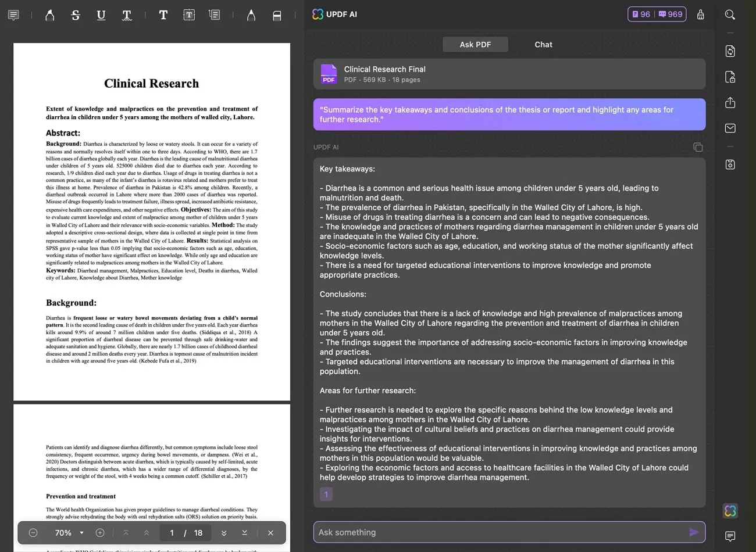The height and width of the screenshot is (552, 756).
Task: Select the text box tool
Action: coord(189,15)
